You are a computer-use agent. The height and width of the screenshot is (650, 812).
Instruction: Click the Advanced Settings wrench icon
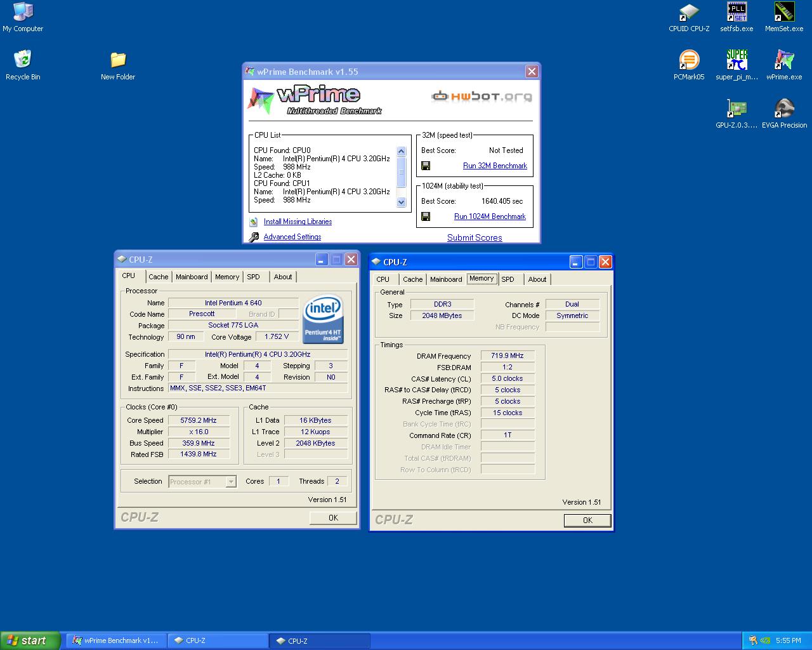click(254, 237)
